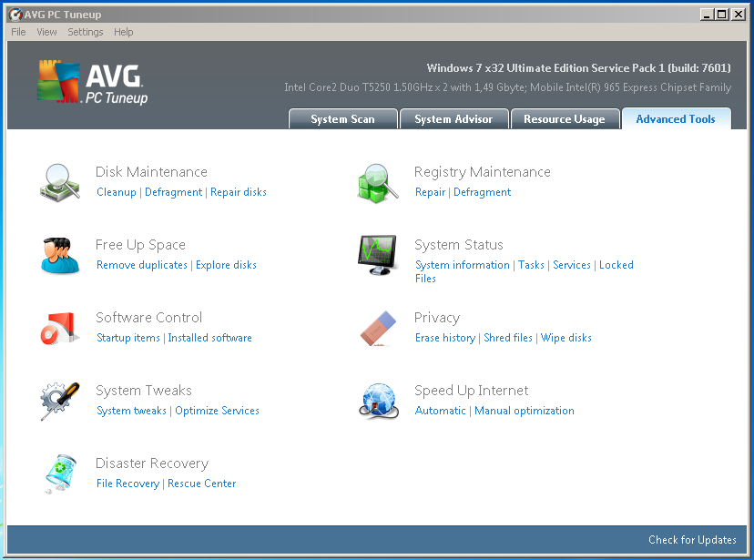The image size is (754, 560).
Task: Open the File menu
Action: [18, 32]
